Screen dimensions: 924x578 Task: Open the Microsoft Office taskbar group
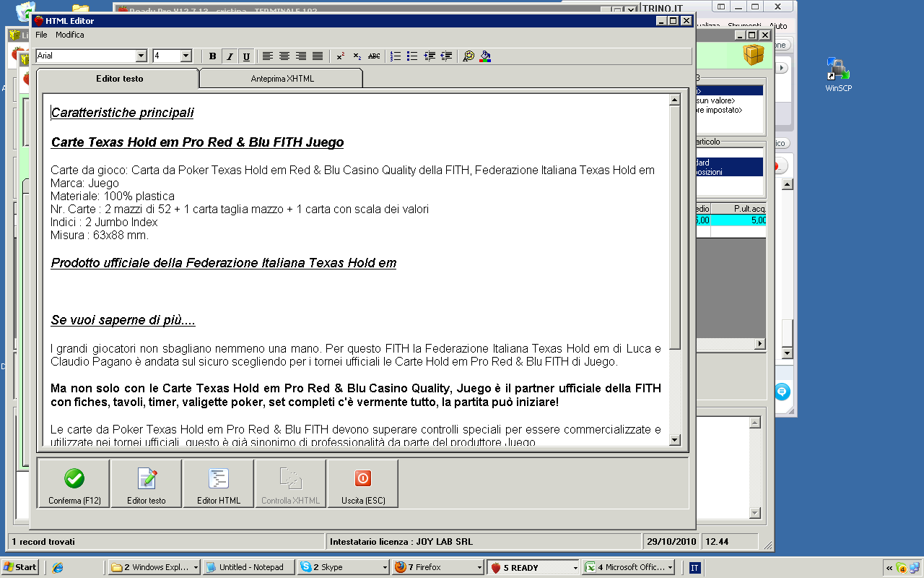pyautogui.click(x=628, y=567)
